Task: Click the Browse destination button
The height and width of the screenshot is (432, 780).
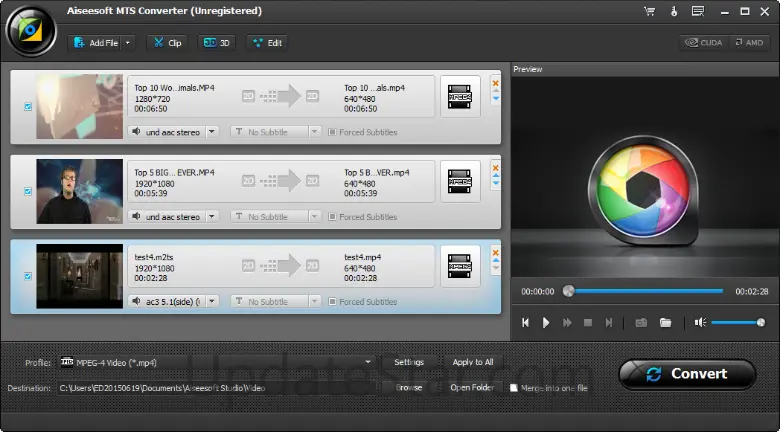Action: [x=409, y=387]
